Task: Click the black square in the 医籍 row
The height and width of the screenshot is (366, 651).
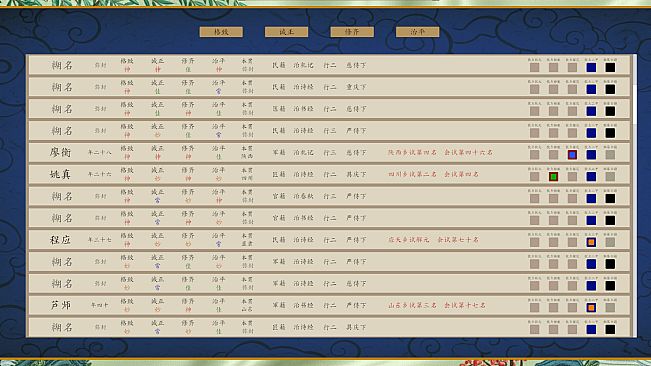Action: (x=610, y=111)
